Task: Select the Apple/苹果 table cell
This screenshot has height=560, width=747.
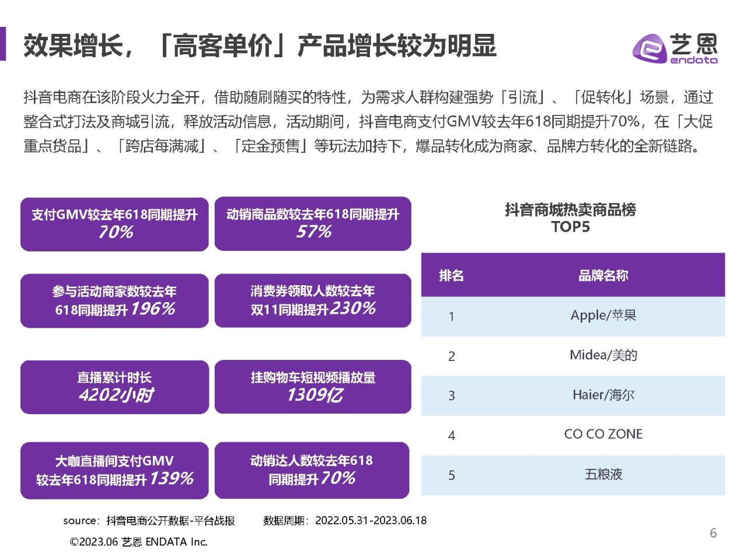Action: (603, 316)
